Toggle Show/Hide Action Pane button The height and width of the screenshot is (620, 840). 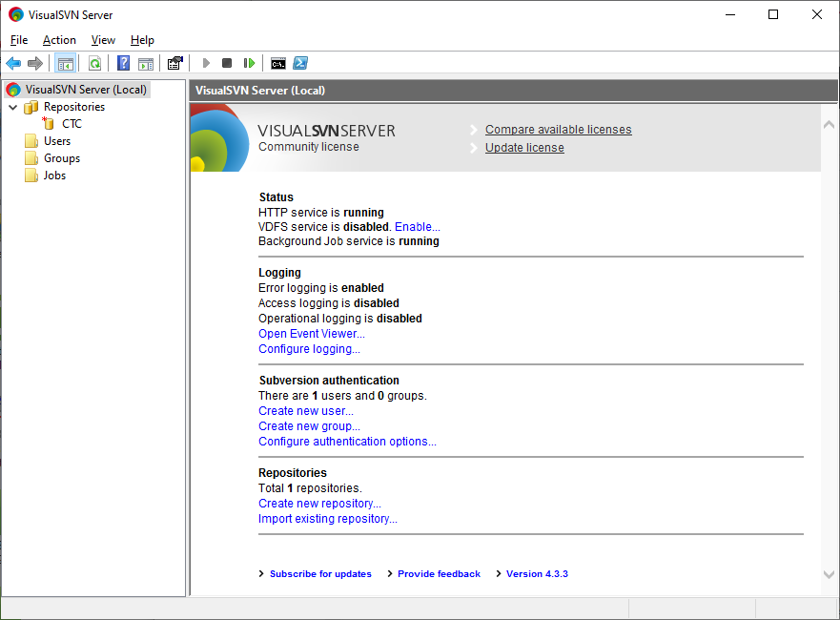coord(146,63)
